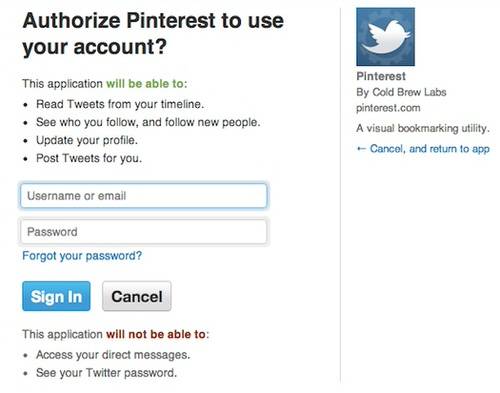Select the Update your profile item

click(87, 140)
